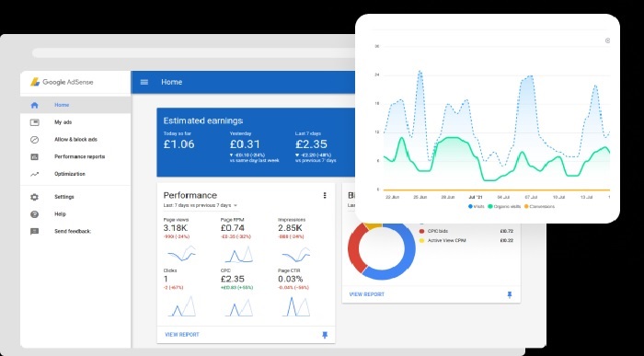Click the Page views sparkline chart
Viewport: 644px width, 356px height.
click(181, 254)
